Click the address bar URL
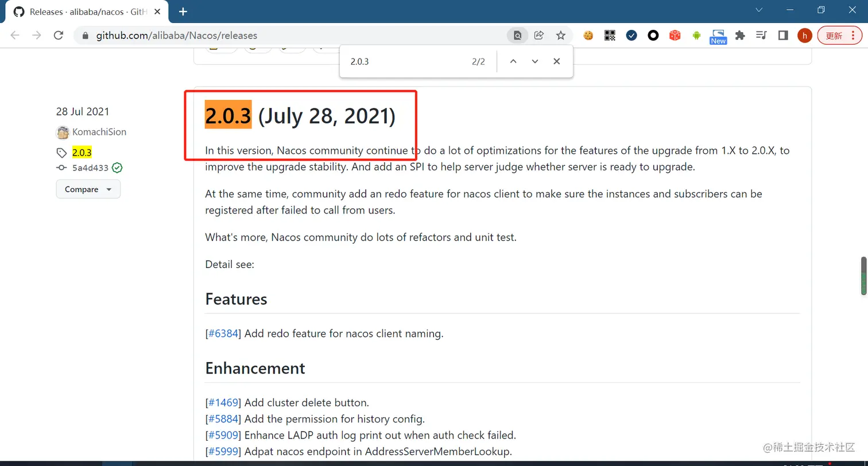The width and height of the screenshot is (868, 466). pos(176,35)
